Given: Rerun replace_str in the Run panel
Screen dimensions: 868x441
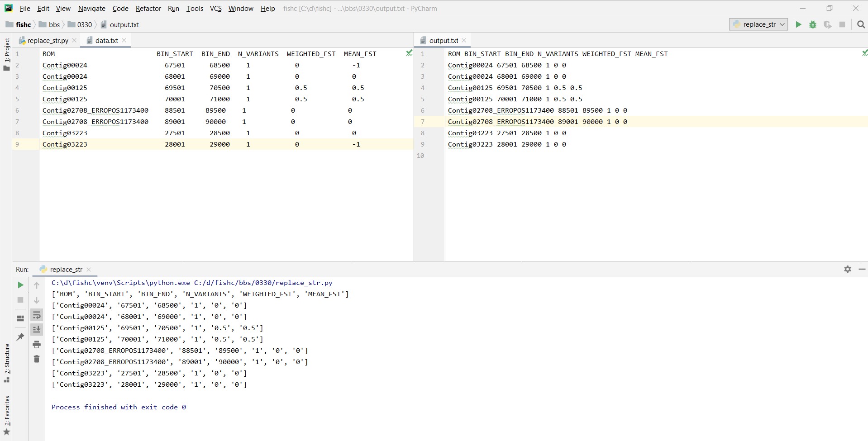Looking at the screenshot, I should click(x=20, y=285).
